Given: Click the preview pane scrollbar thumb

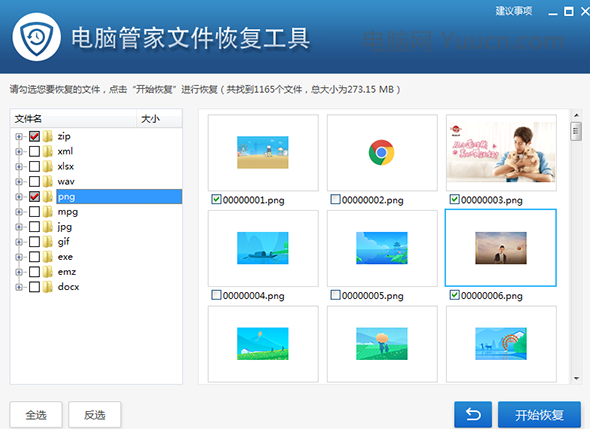Looking at the screenshot, I should (x=576, y=131).
